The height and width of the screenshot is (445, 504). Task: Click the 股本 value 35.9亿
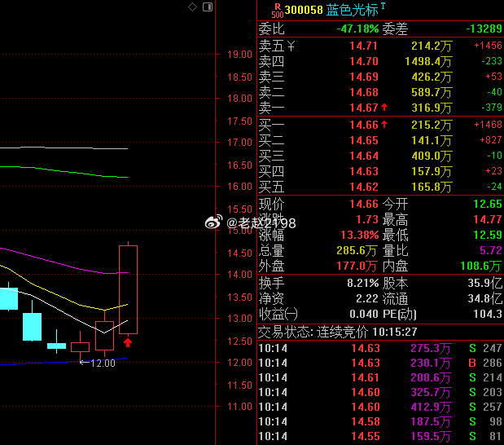485,283
